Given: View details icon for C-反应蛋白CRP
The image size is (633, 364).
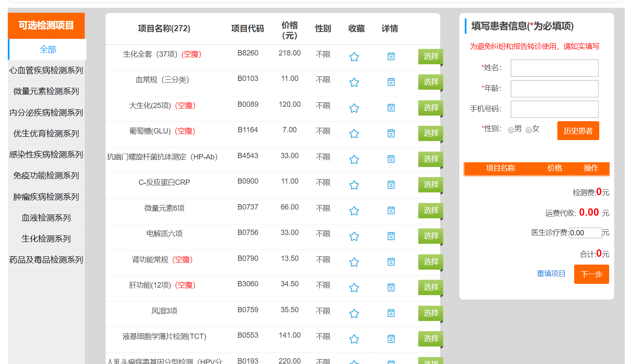Looking at the screenshot, I should [391, 185].
